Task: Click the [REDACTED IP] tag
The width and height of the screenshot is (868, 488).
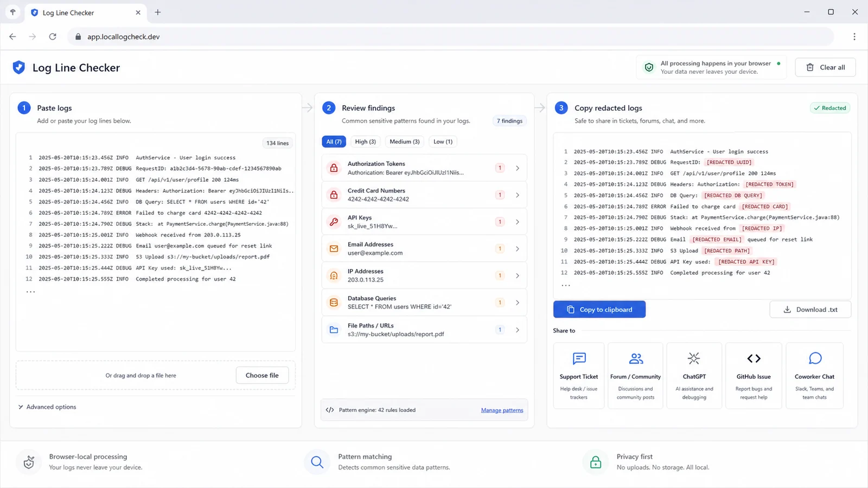Action: tap(762, 228)
